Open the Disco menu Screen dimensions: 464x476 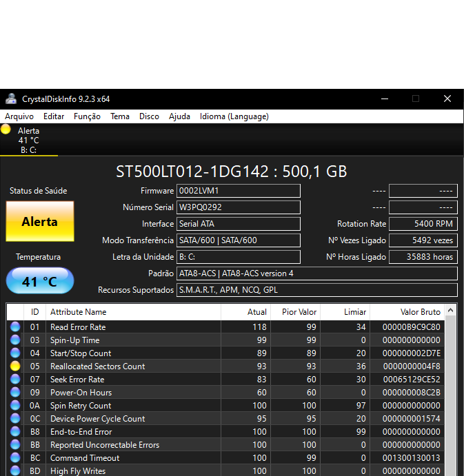pos(149,116)
